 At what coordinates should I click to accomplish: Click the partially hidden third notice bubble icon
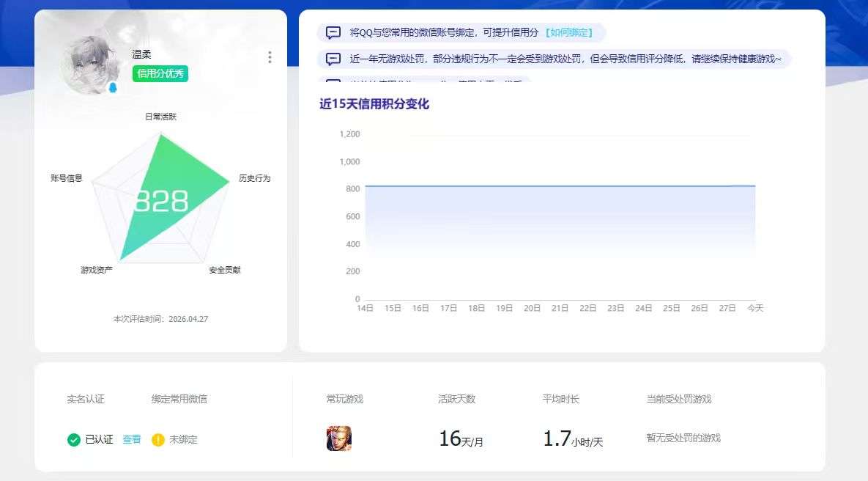click(x=333, y=81)
